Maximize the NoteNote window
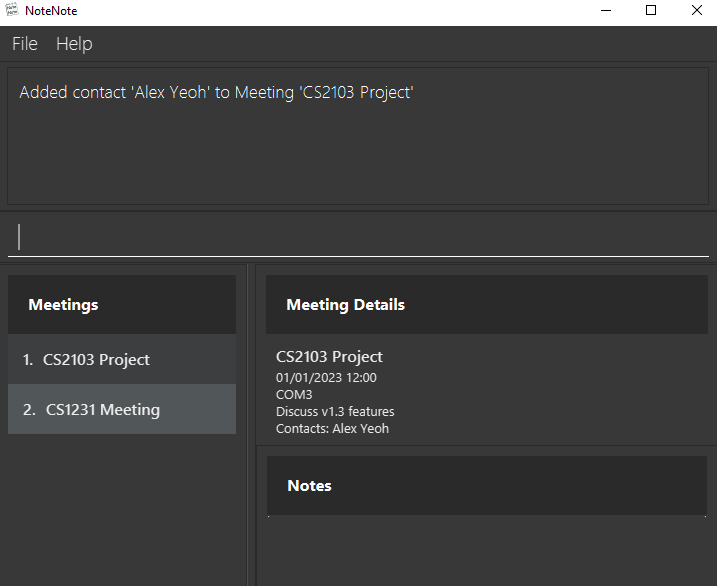The width and height of the screenshot is (717, 586). [x=651, y=11]
